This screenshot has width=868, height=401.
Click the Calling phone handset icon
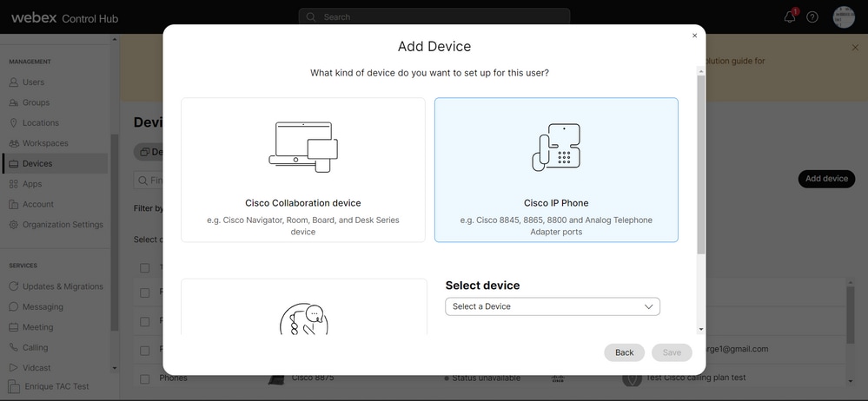[14, 347]
